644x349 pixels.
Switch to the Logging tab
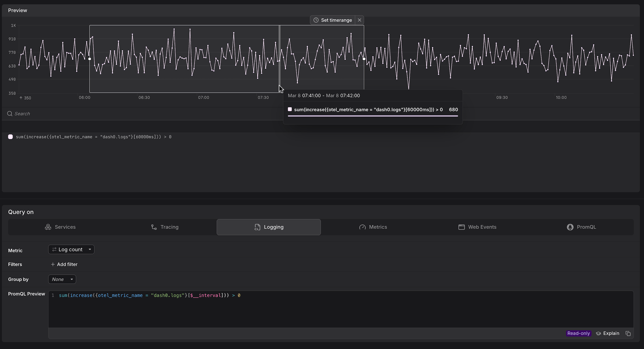[x=268, y=227]
